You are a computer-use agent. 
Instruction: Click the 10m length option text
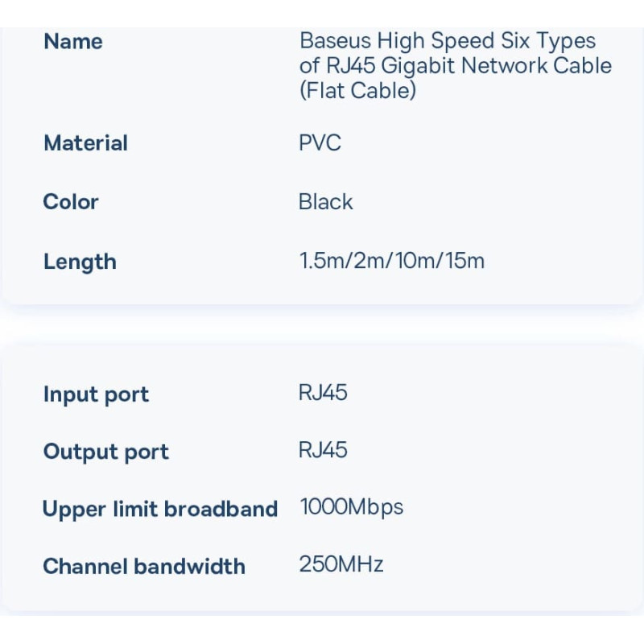(x=413, y=262)
